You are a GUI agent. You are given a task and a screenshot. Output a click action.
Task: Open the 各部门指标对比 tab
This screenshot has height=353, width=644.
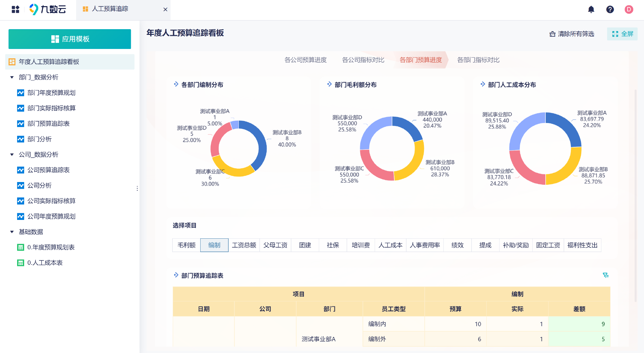pyautogui.click(x=478, y=60)
